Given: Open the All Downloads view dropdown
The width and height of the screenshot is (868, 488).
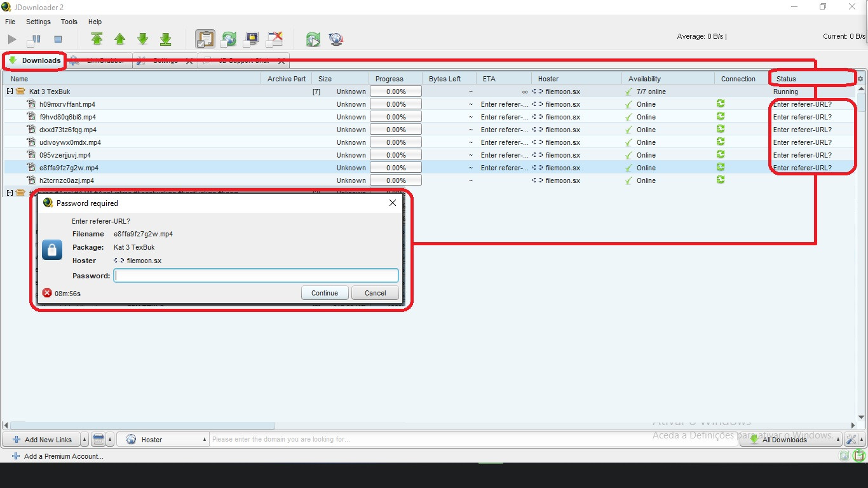Looking at the screenshot, I should (x=790, y=440).
